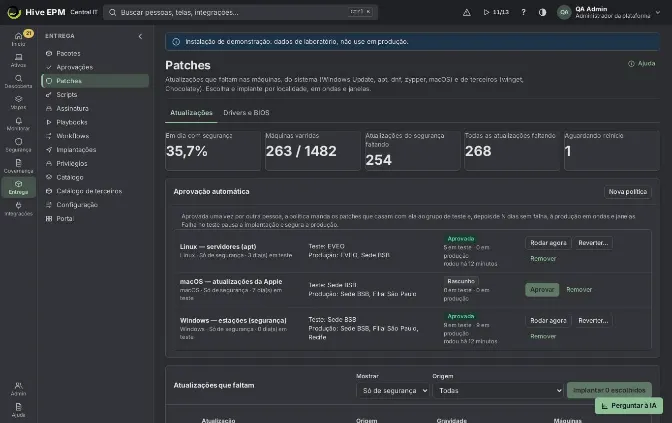This screenshot has height=423, width=672.
Task: Open Catálogo de terceiros in sidebar
Action: (95, 191)
